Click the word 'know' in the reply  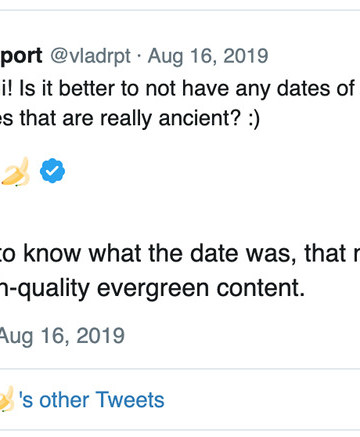click(52, 253)
